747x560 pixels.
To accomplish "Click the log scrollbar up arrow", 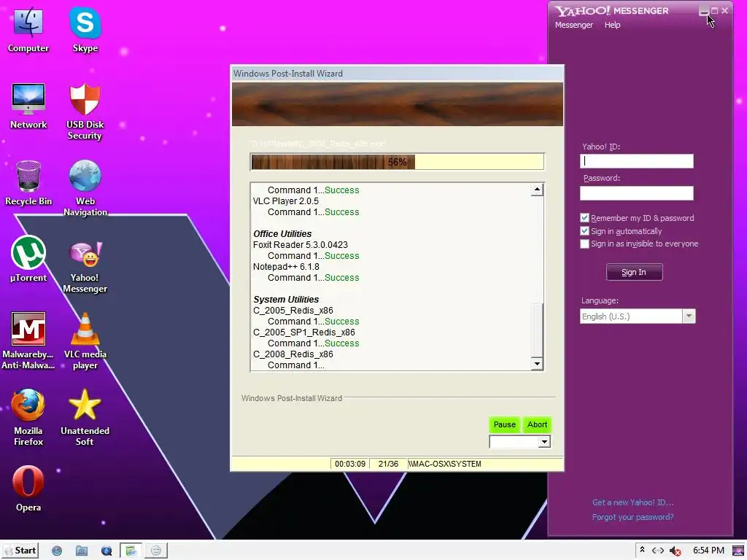I will point(537,190).
